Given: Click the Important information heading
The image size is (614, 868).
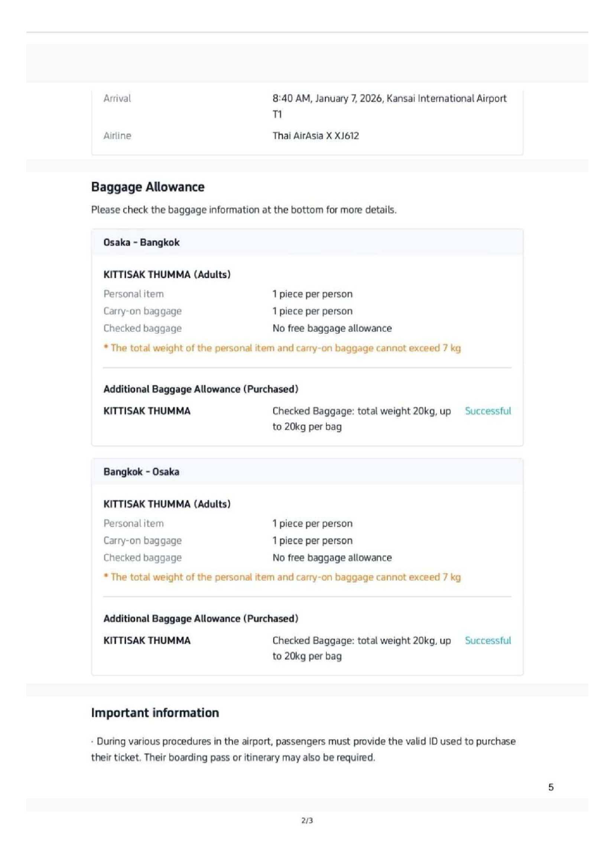Looking at the screenshot, I should (x=155, y=712).
